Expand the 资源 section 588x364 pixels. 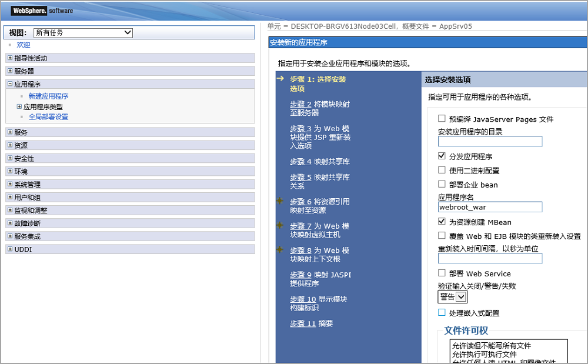pos(10,145)
